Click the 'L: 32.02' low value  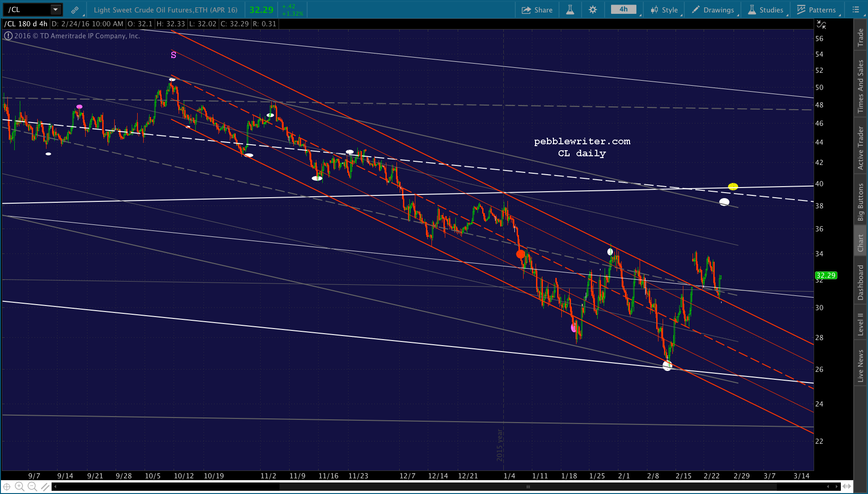coord(203,24)
